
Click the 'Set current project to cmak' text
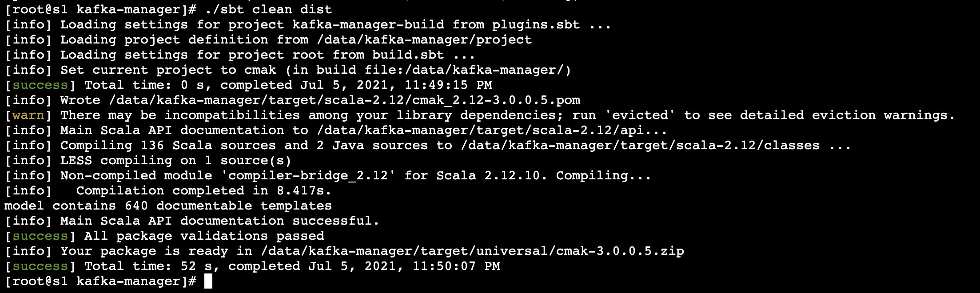point(168,70)
